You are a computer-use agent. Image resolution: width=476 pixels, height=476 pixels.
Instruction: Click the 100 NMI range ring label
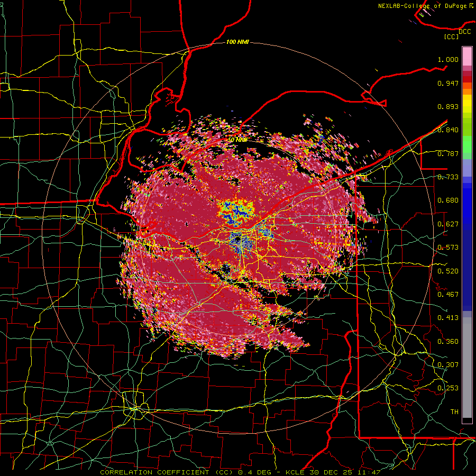[237, 42]
